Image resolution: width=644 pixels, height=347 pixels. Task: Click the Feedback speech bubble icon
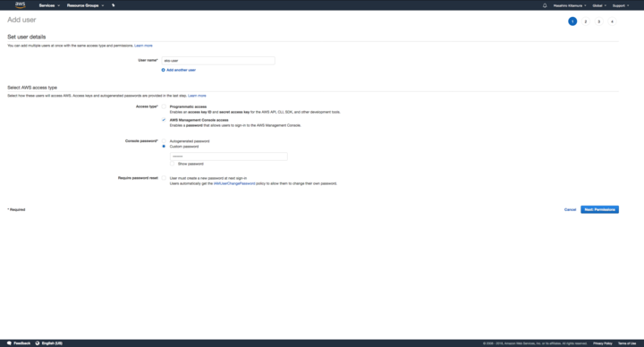click(x=10, y=343)
